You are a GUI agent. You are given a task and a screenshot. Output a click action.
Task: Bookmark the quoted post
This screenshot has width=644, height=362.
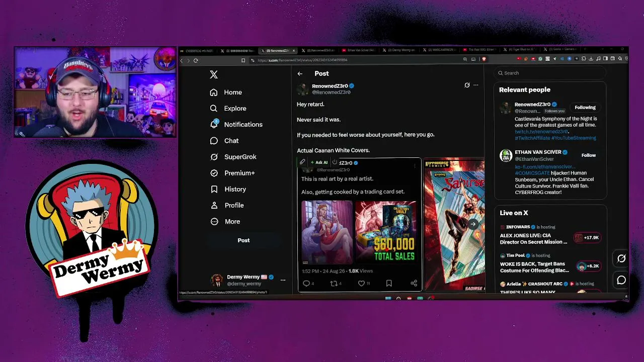coord(389,284)
